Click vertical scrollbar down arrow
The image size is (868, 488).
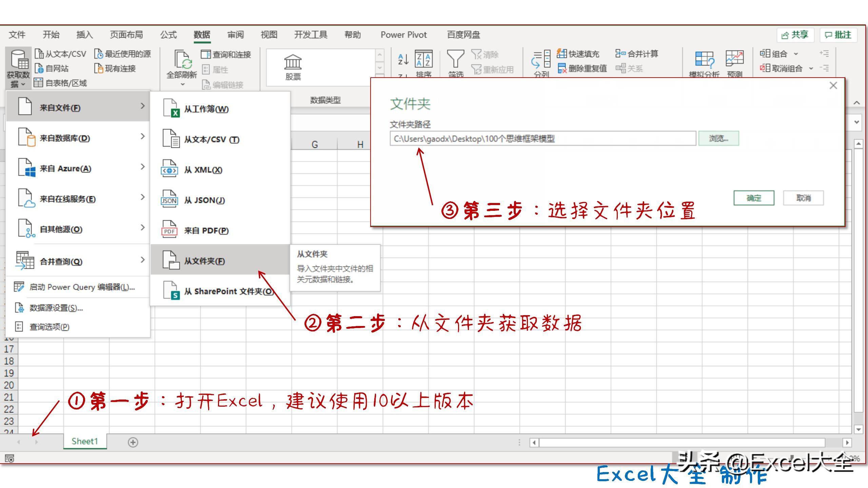[858, 429]
